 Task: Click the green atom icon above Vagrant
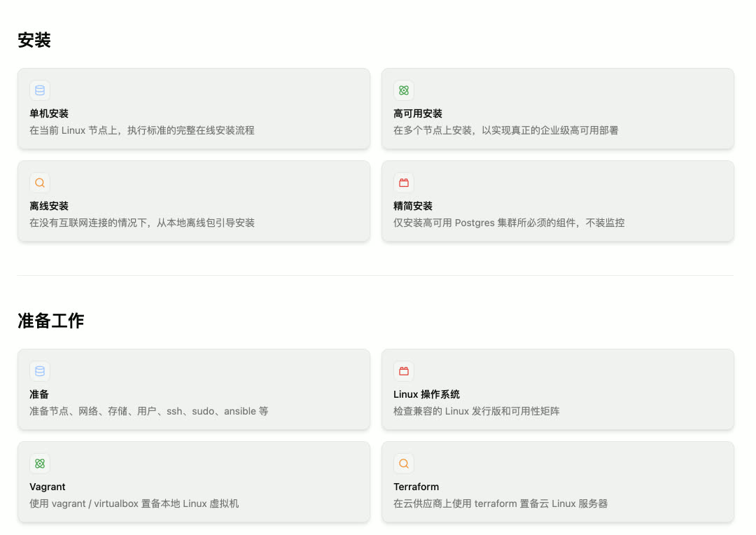(x=40, y=464)
